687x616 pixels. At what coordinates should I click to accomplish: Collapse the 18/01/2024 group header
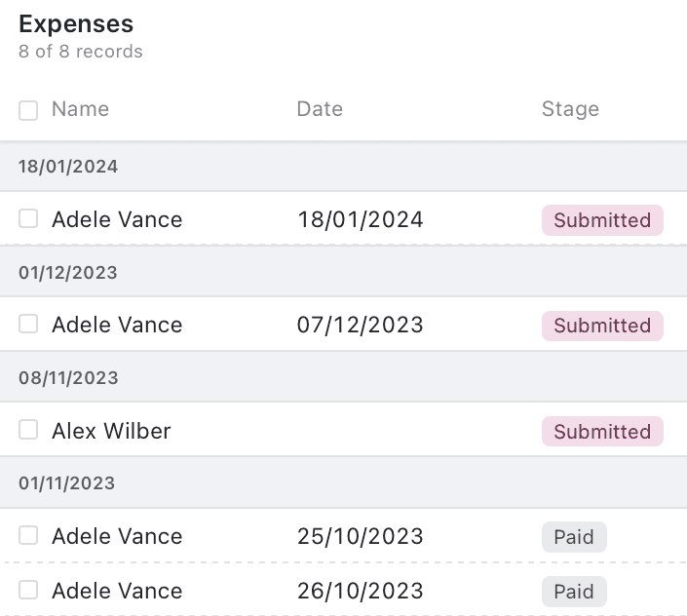[x=68, y=167]
